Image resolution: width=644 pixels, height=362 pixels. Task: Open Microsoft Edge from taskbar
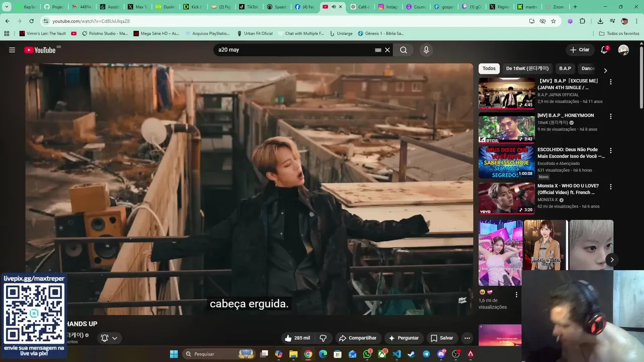pyautogui.click(x=323, y=354)
